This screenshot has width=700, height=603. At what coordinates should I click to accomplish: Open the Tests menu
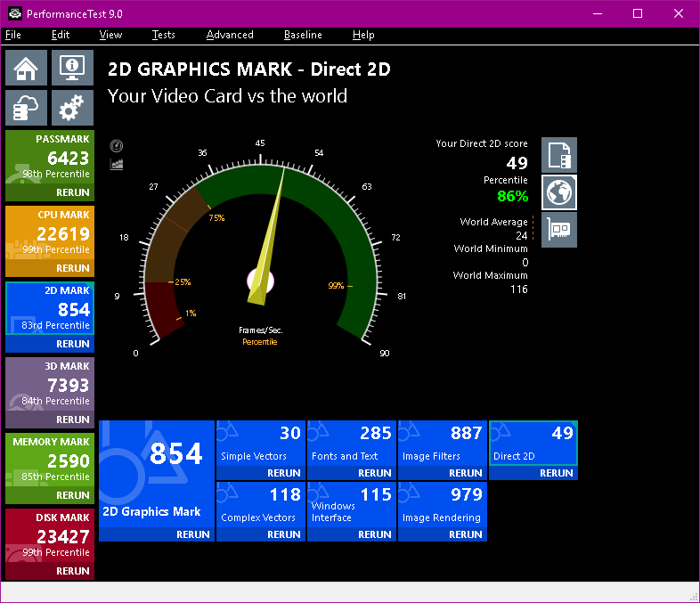[x=163, y=35]
